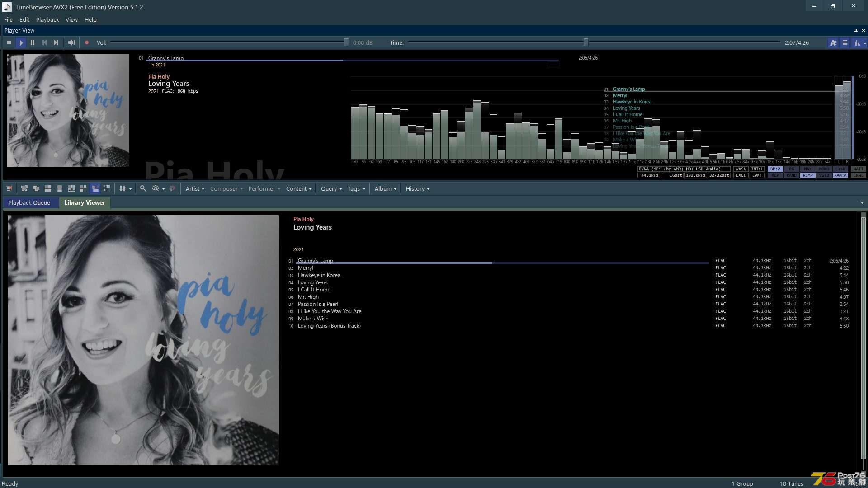This screenshot has height=488, width=868.
Task: Toggle the text style icon in the player bar
Action: point(833,42)
